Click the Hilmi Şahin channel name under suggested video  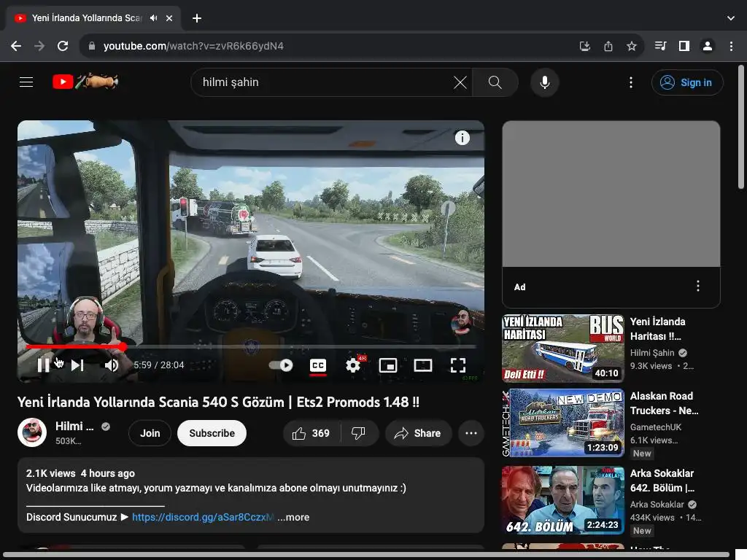pos(651,353)
